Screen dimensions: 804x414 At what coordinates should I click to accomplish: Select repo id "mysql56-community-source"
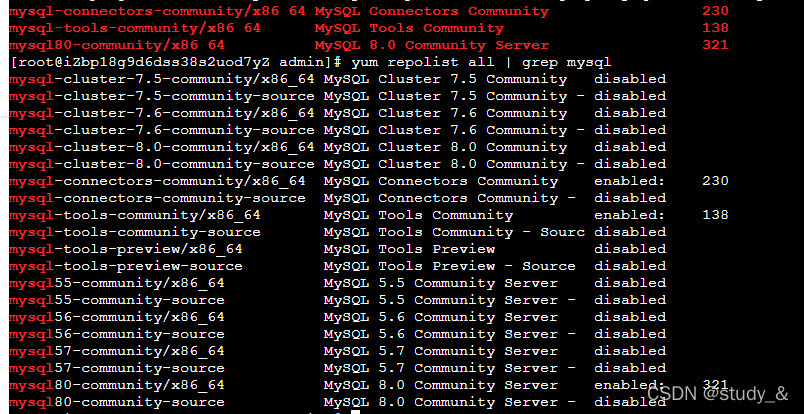(x=116, y=334)
